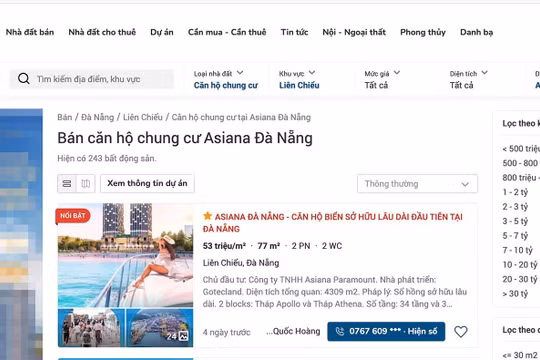The image size is (540, 360).
Task: Select Liên Chiểu area value
Action: [299, 85]
